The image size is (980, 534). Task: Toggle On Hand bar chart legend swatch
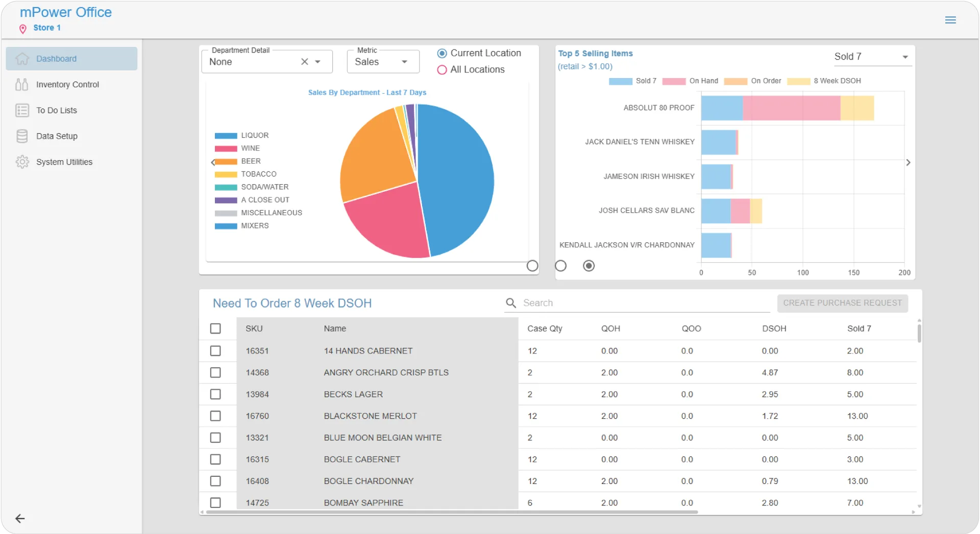674,81
